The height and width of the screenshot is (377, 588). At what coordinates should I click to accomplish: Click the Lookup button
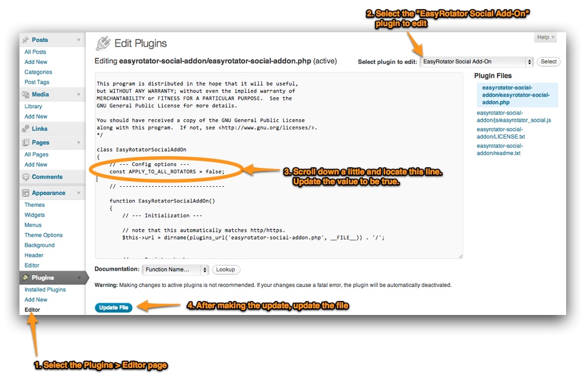click(x=226, y=269)
